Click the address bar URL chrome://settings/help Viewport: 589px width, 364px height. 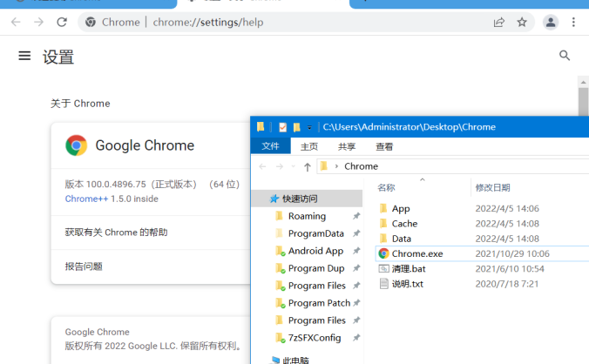tap(208, 22)
